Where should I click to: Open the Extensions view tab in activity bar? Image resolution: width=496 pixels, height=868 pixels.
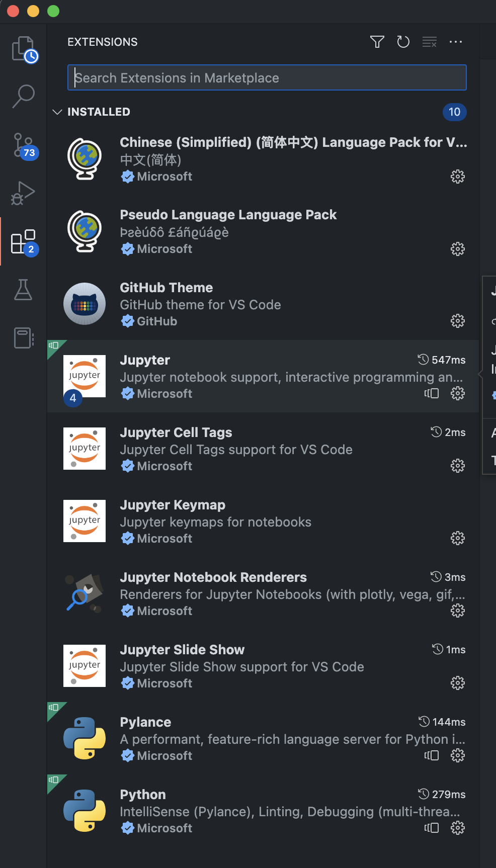click(23, 241)
